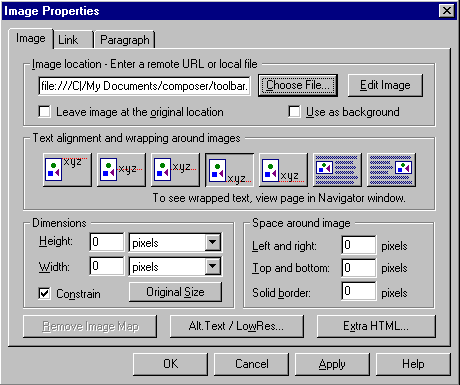This screenshot has width=460, height=385.
Task: Select image-left with text wrapping right icon
Action: (x=337, y=170)
